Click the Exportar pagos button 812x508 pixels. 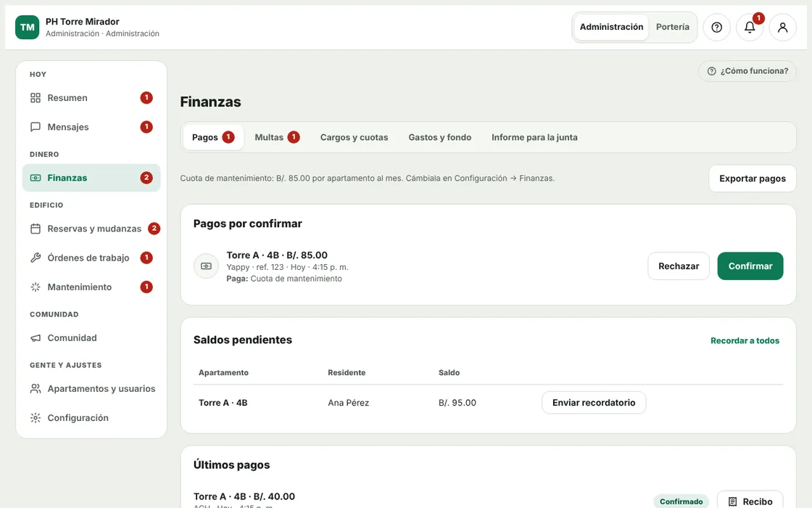(x=752, y=179)
